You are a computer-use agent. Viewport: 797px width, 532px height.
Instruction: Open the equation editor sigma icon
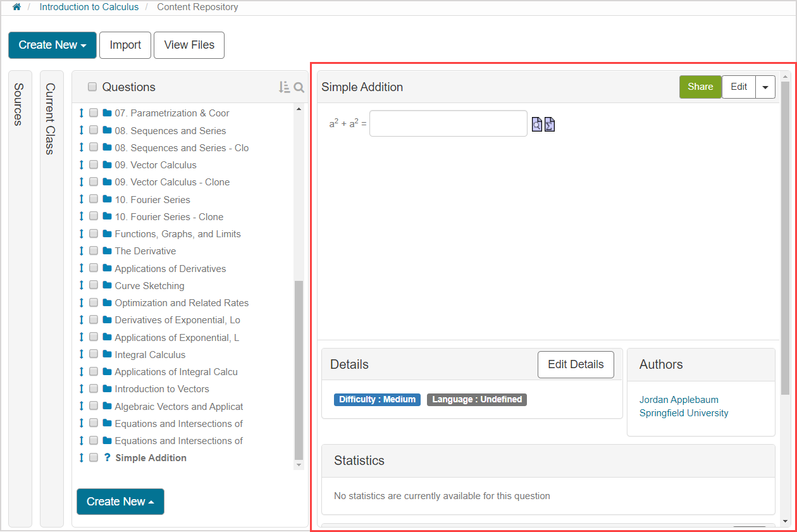[549, 124]
